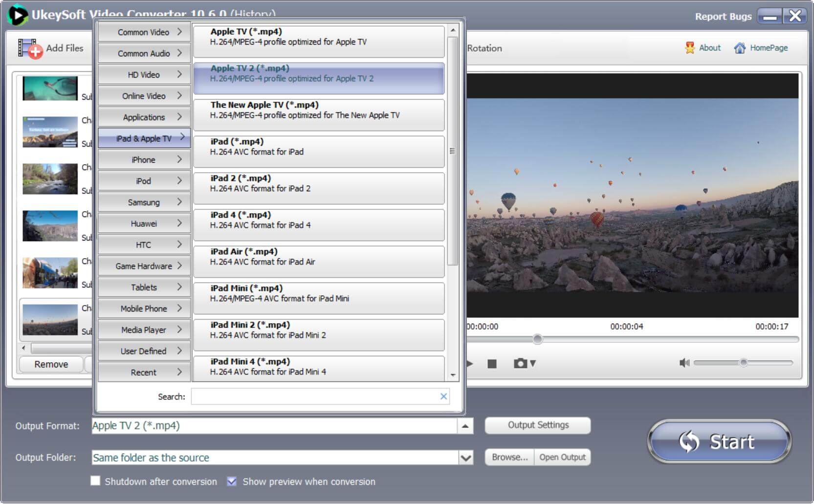Image resolution: width=814 pixels, height=504 pixels.
Task: Expand Common Video category
Action: pyautogui.click(x=144, y=32)
